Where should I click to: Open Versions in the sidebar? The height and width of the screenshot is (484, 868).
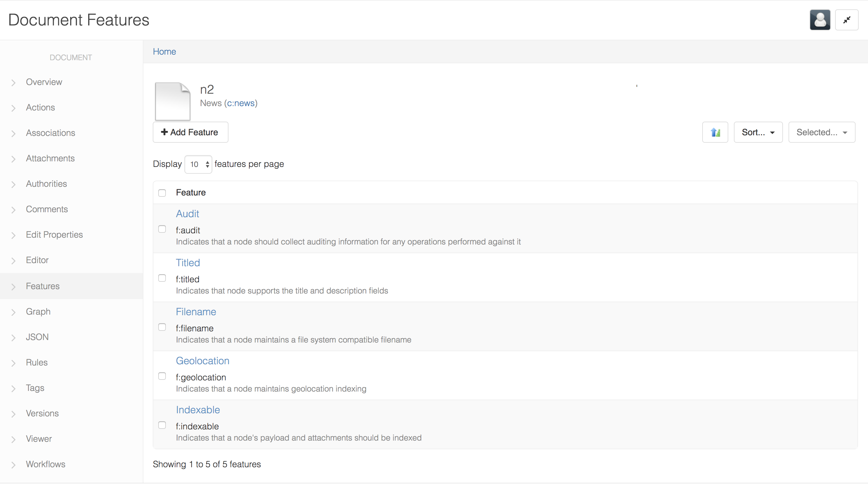point(42,413)
